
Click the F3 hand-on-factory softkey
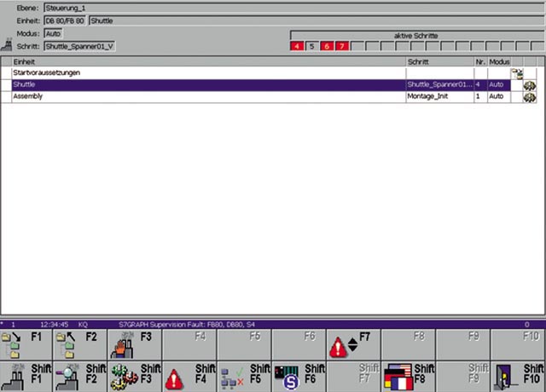[135, 345]
